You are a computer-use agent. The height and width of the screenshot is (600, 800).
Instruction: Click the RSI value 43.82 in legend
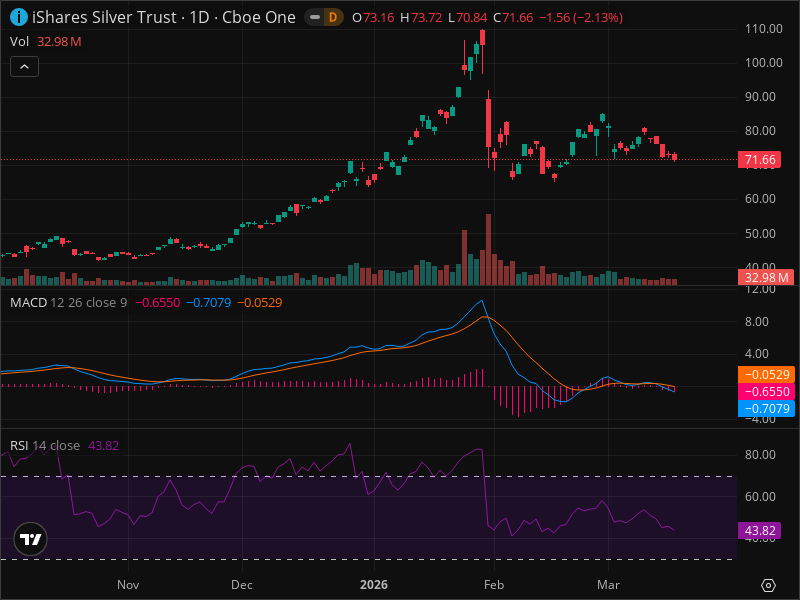(x=104, y=445)
